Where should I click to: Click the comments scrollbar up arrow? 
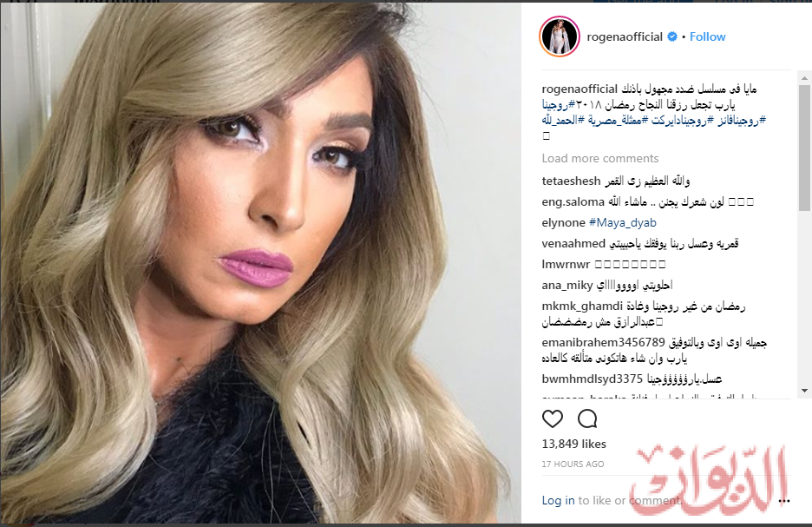point(804,79)
